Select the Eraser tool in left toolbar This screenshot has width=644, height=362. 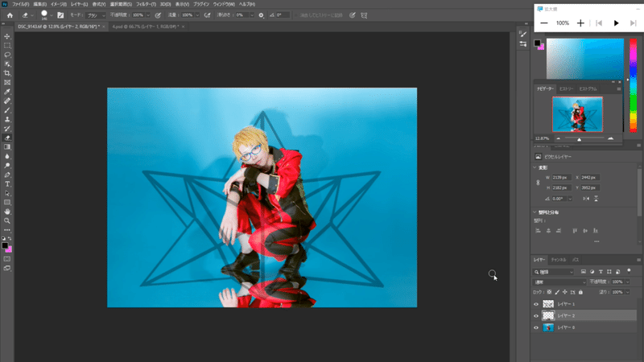7,138
